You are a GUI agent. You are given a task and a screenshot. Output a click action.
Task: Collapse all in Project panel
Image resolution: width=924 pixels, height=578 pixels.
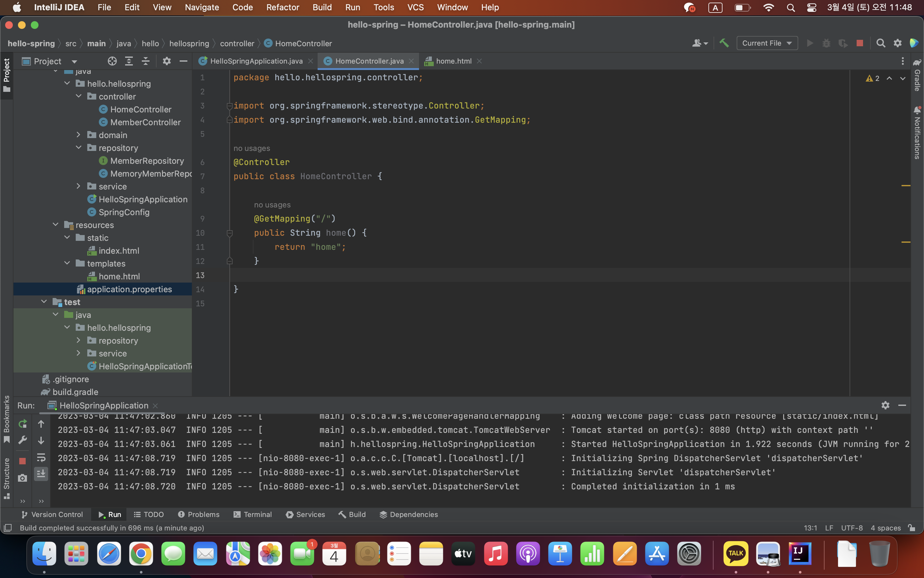click(x=146, y=61)
